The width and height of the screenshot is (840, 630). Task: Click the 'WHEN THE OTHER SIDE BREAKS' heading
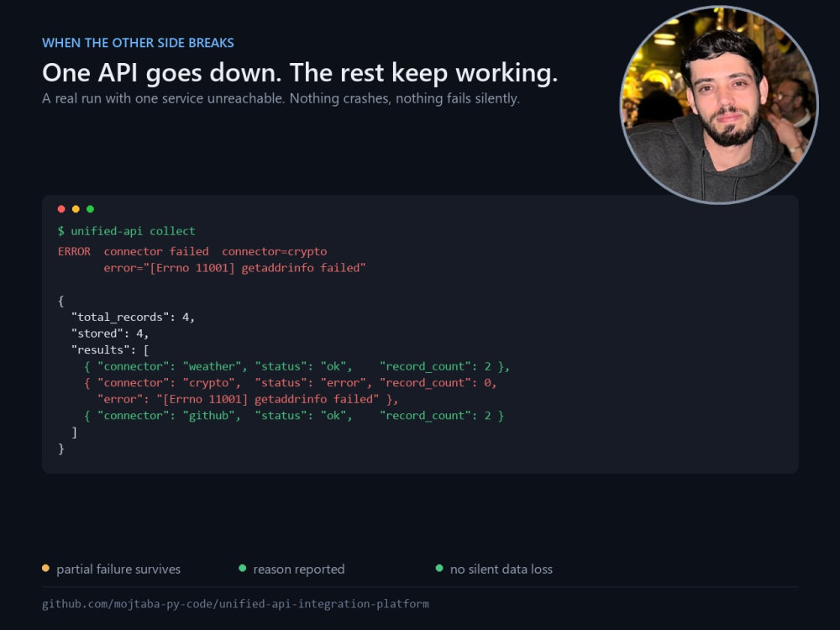coord(139,43)
